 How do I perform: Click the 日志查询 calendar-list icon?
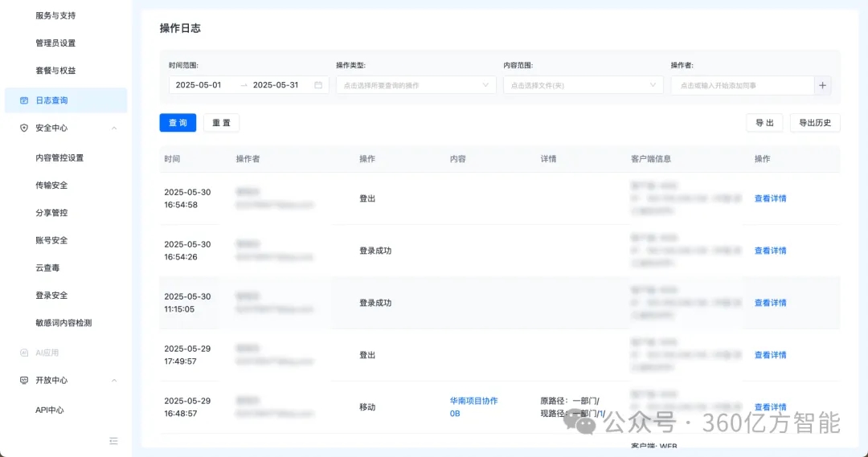(24, 100)
